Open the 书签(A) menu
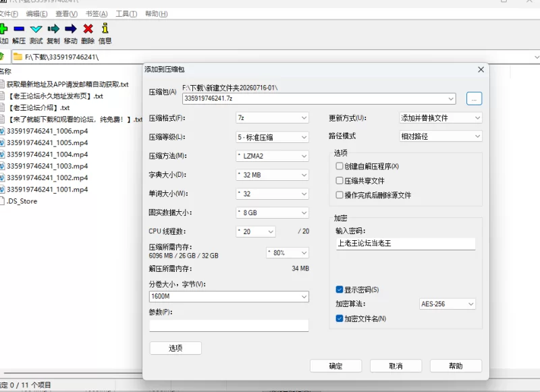540x392 pixels. [97, 13]
